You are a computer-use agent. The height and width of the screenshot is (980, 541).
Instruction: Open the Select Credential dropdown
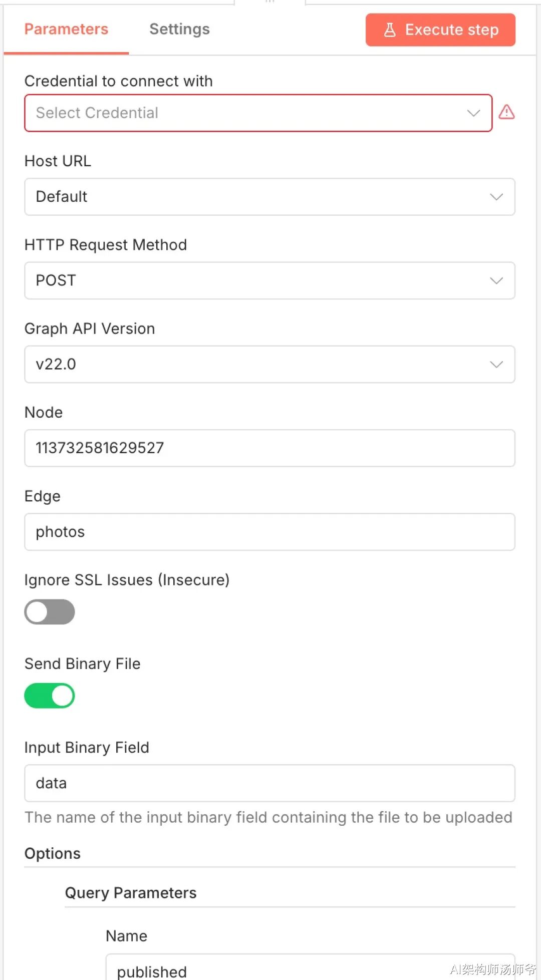tap(250, 113)
